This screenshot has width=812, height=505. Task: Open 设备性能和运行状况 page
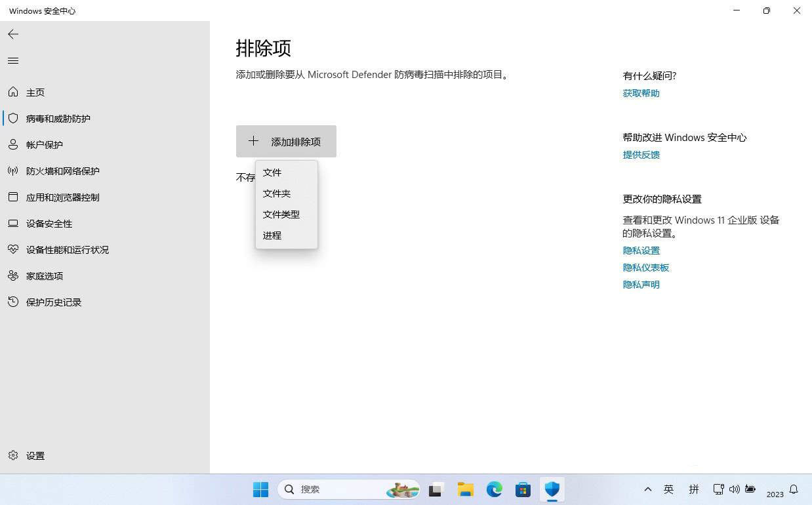click(67, 250)
